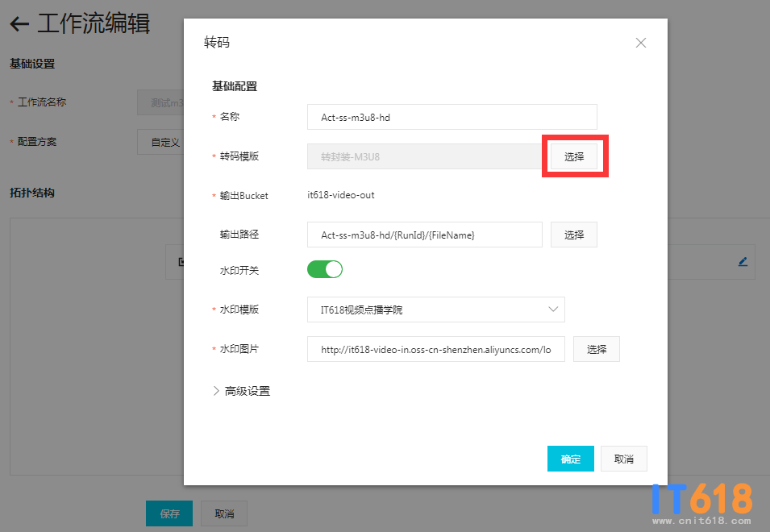
Task: Click the 水印图片 URL input field
Action: pos(435,349)
